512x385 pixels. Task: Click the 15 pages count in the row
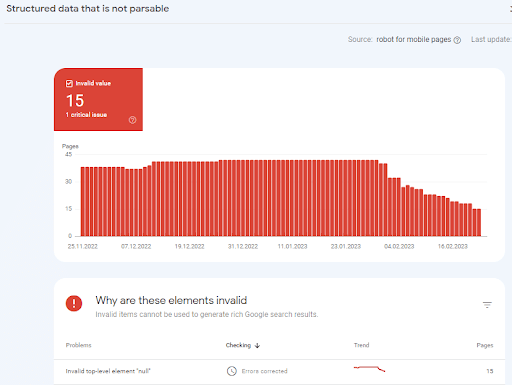coord(490,371)
